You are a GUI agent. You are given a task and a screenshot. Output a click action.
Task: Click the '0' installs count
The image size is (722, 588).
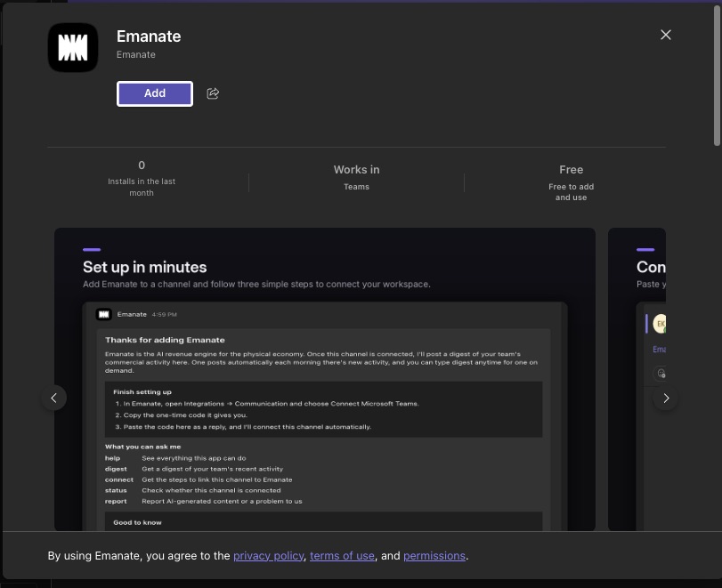coord(142,165)
